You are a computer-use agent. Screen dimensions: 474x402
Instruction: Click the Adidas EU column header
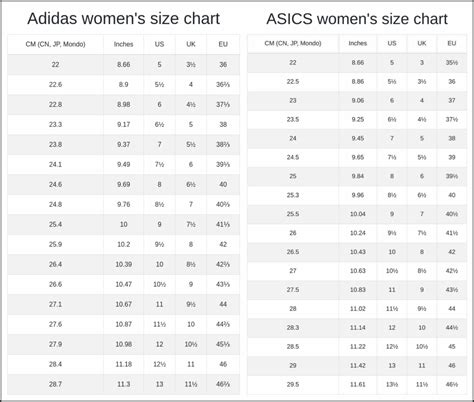click(x=223, y=44)
